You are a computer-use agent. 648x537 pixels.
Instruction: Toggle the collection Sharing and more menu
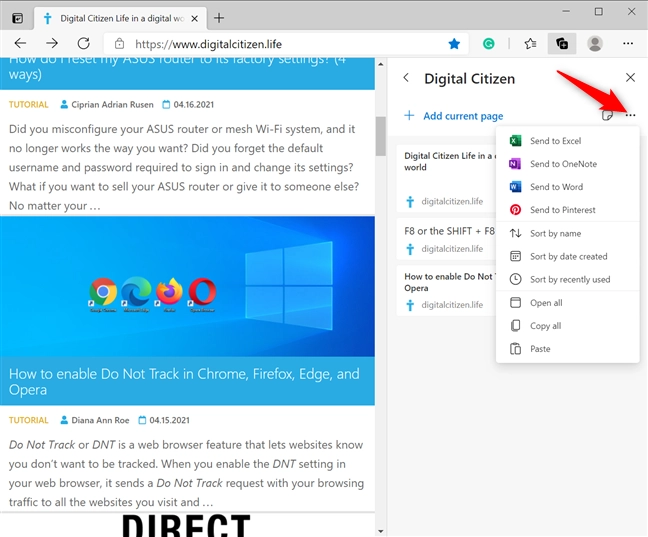pyautogui.click(x=630, y=115)
